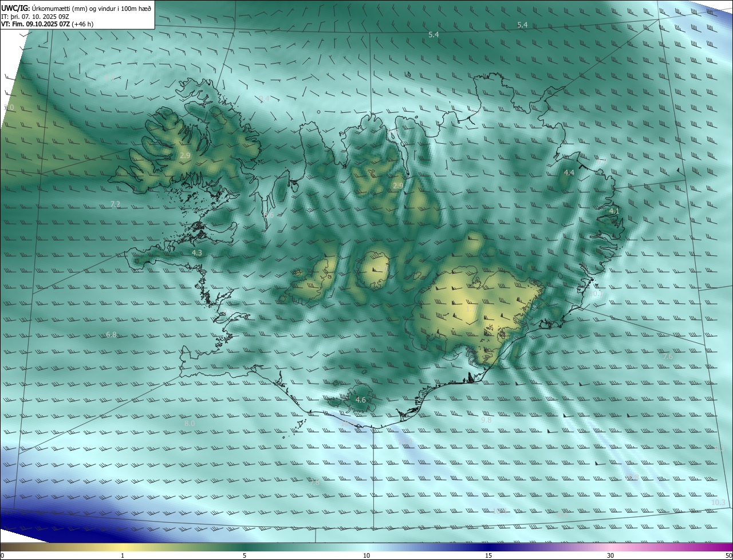
Task: Click the color scale tick label 50
Action: pos(728,555)
